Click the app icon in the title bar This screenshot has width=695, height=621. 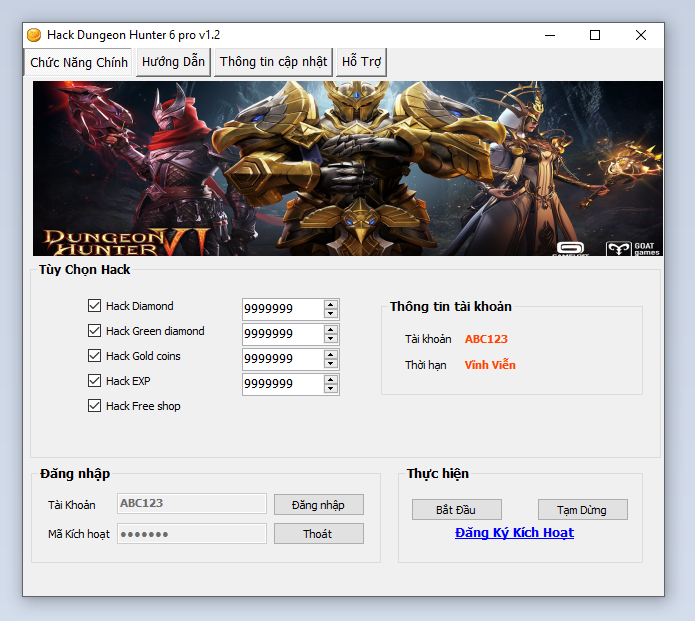point(34,35)
